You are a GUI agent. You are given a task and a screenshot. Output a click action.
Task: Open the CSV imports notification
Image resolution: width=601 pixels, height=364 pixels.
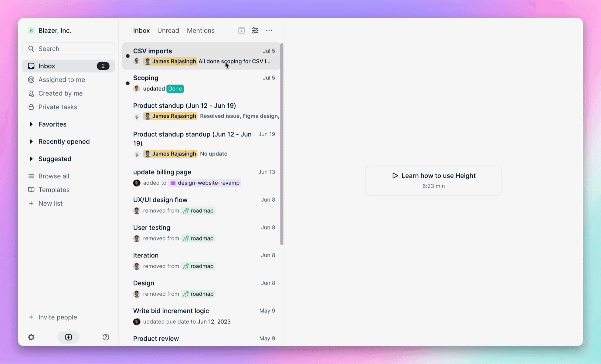(x=201, y=56)
